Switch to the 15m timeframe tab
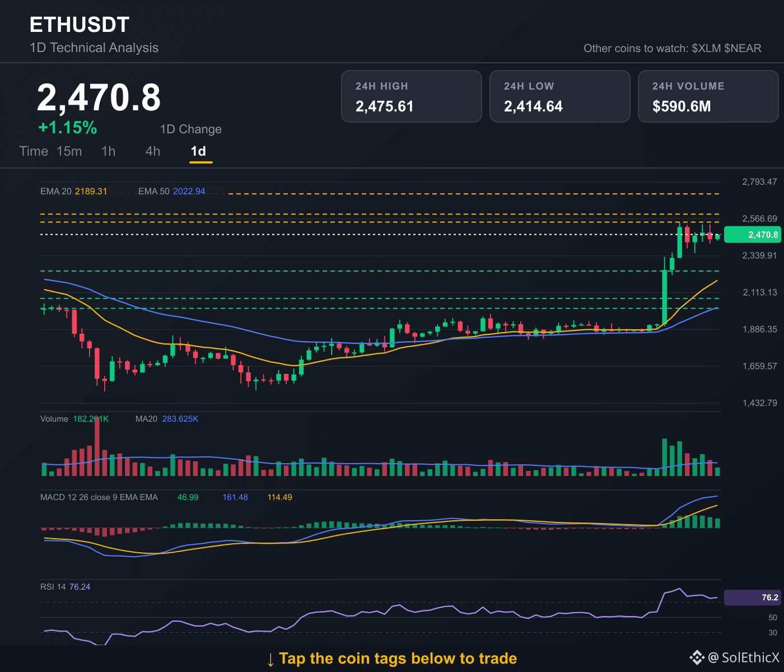 coord(69,151)
